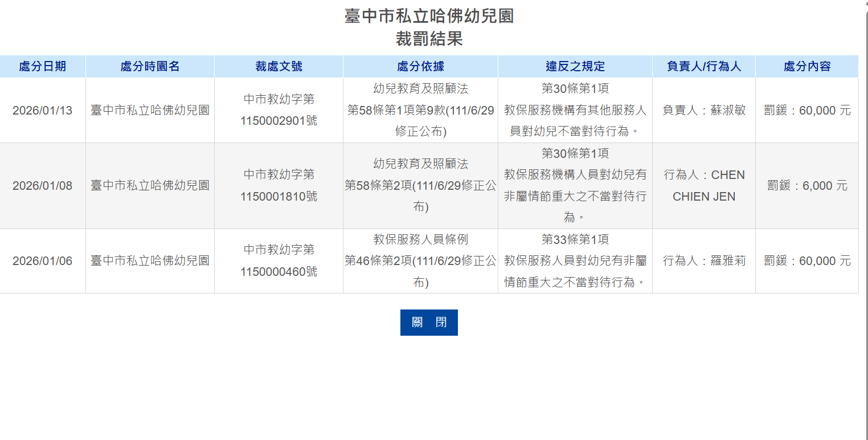Image resolution: width=868 pixels, height=440 pixels.
Task: Select the 2026/01/08 date cell
Action: pos(43,186)
